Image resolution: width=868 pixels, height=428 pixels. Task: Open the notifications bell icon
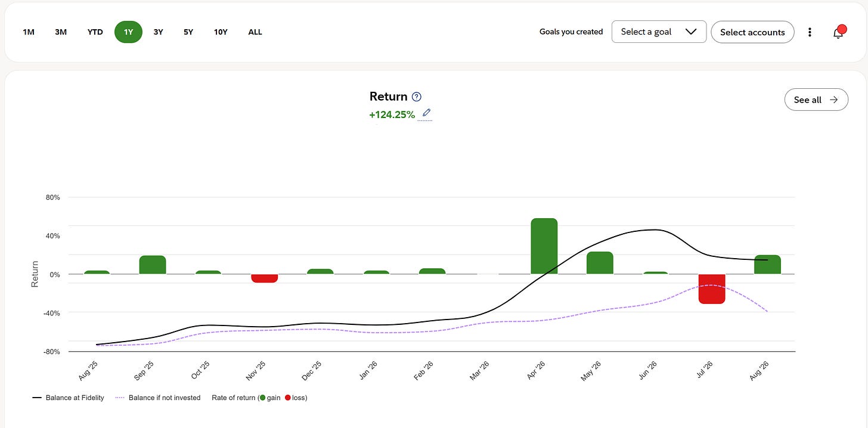[839, 32]
